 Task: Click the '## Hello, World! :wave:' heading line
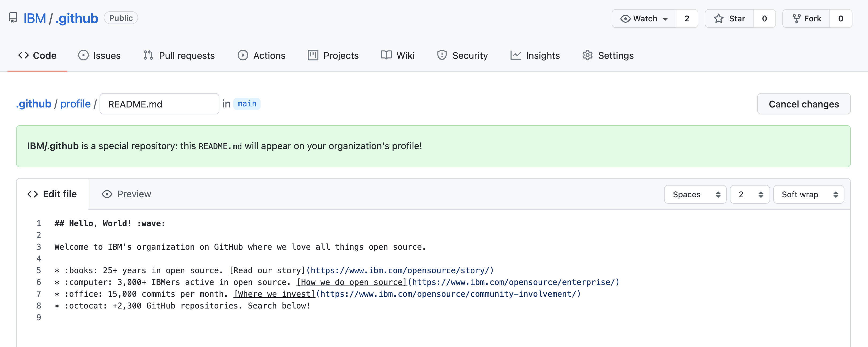pos(110,223)
